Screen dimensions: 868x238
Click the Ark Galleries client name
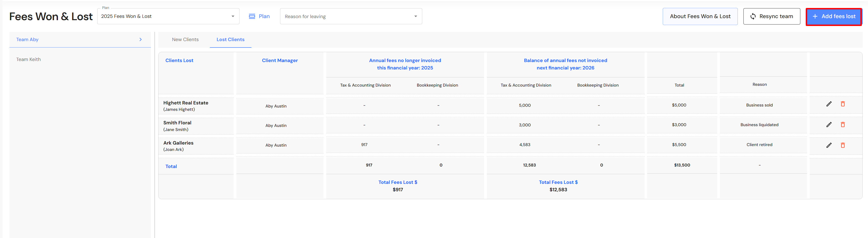tap(178, 143)
